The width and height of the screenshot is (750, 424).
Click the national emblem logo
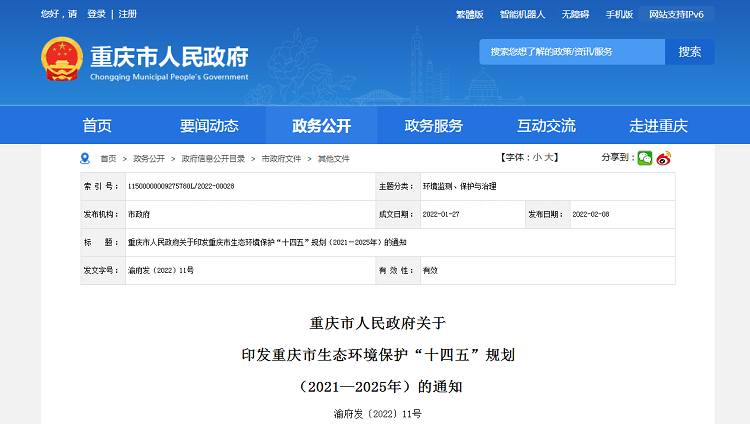click(x=61, y=60)
